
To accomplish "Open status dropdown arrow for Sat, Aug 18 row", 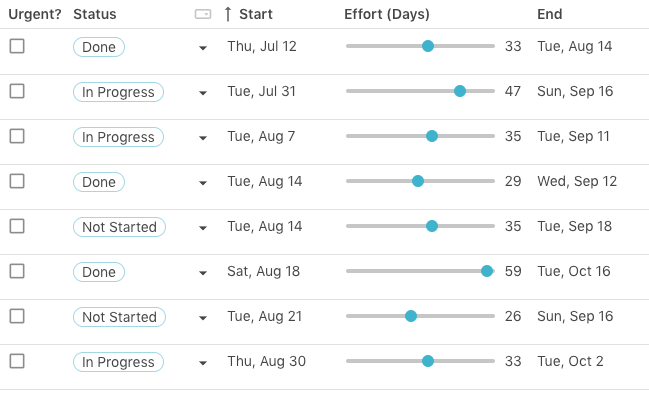I will point(203,273).
